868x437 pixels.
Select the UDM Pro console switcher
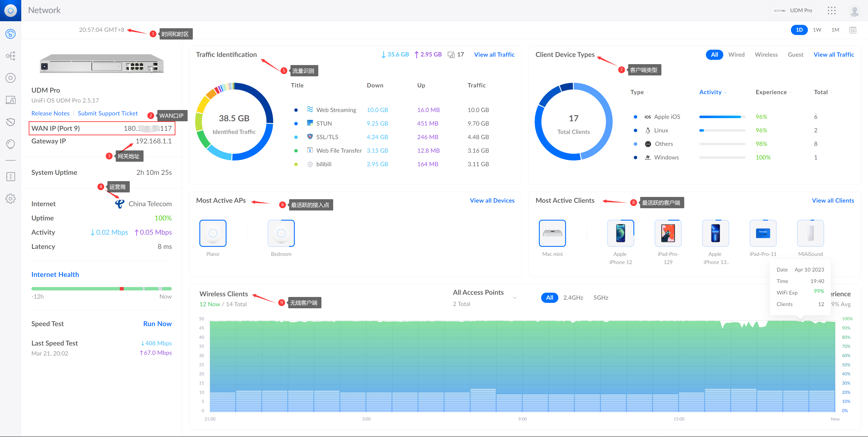(x=793, y=10)
